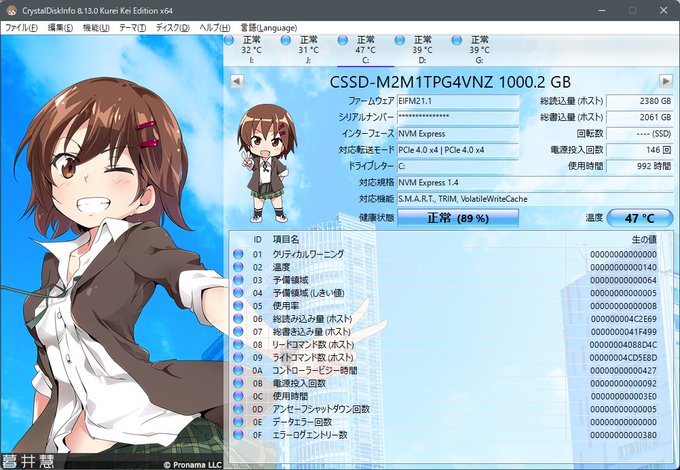Click the CrystalDiskInfo app icon in title bar
The height and width of the screenshot is (470, 680).
(11, 10)
